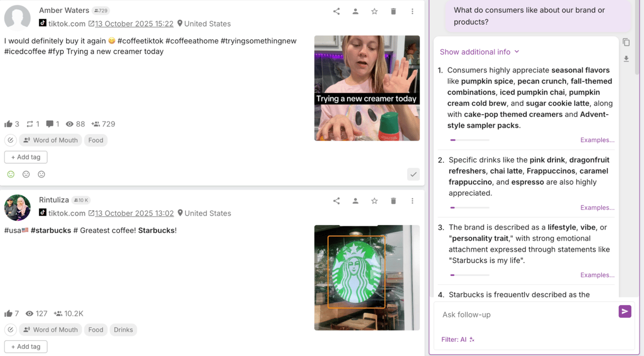Select the Drinks tag on Rintuliza's post

coord(123,330)
